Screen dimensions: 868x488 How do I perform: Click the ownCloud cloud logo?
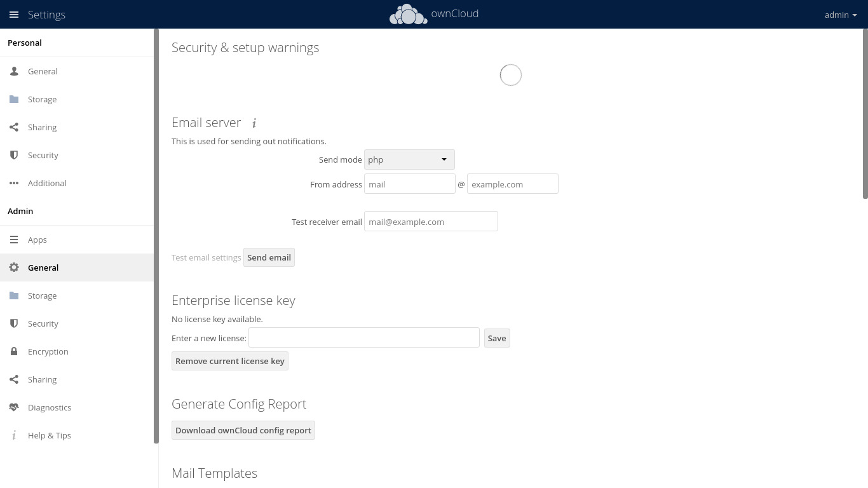[x=408, y=15]
